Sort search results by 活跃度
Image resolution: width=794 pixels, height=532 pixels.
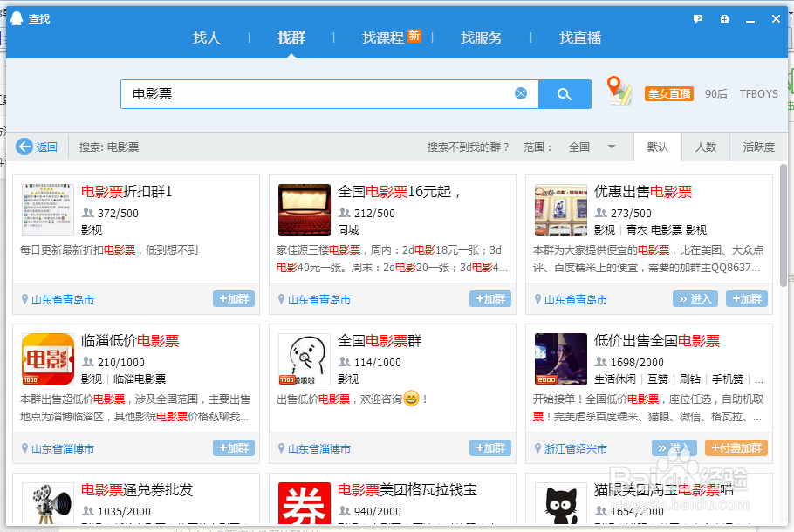click(x=757, y=147)
